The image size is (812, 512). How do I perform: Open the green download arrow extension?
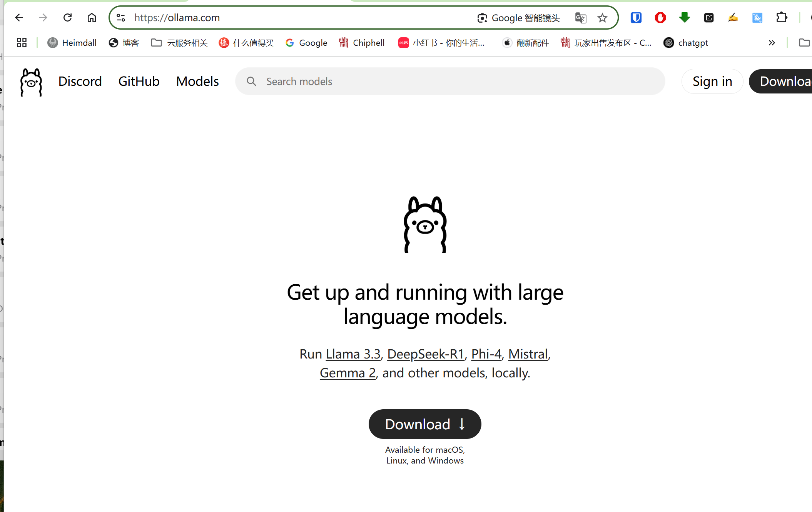click(x=685, y=18)
